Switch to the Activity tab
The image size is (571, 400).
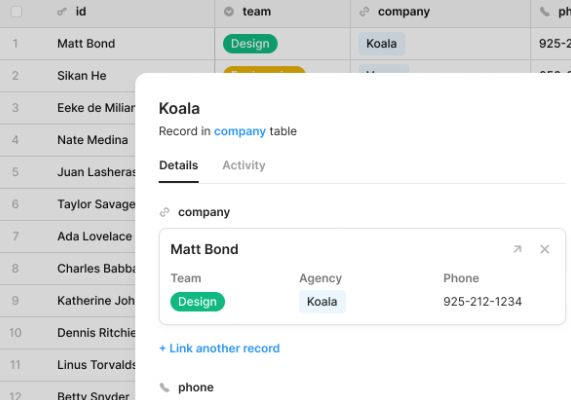click(x=244, y=165)
